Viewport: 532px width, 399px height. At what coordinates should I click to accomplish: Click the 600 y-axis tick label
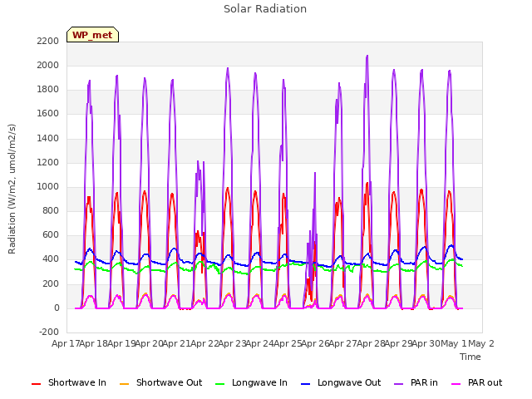point(51,235)
